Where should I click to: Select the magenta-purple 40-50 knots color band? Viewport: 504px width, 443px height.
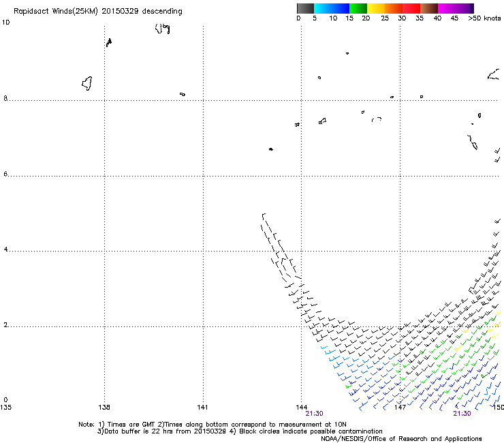(456, 8)
